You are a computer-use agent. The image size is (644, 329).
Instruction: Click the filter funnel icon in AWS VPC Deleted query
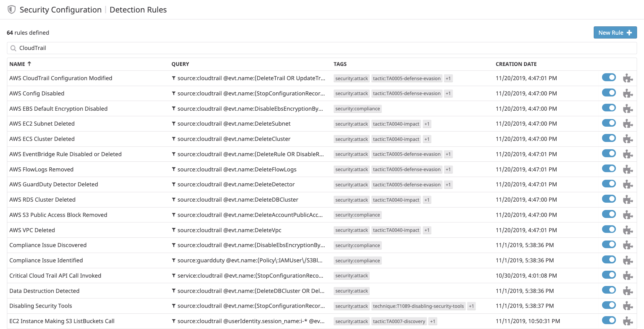click(174, 230)
